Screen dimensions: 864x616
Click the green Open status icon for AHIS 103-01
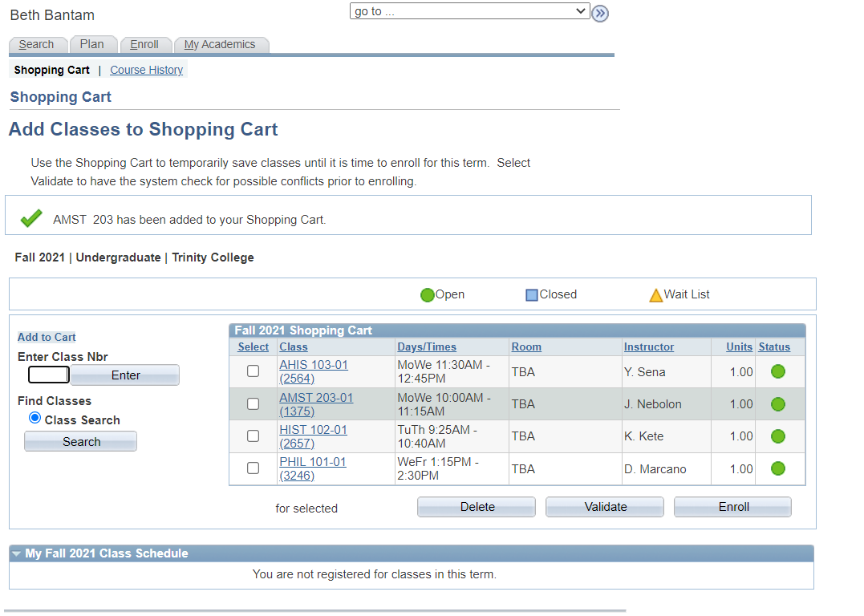[777, 371]
